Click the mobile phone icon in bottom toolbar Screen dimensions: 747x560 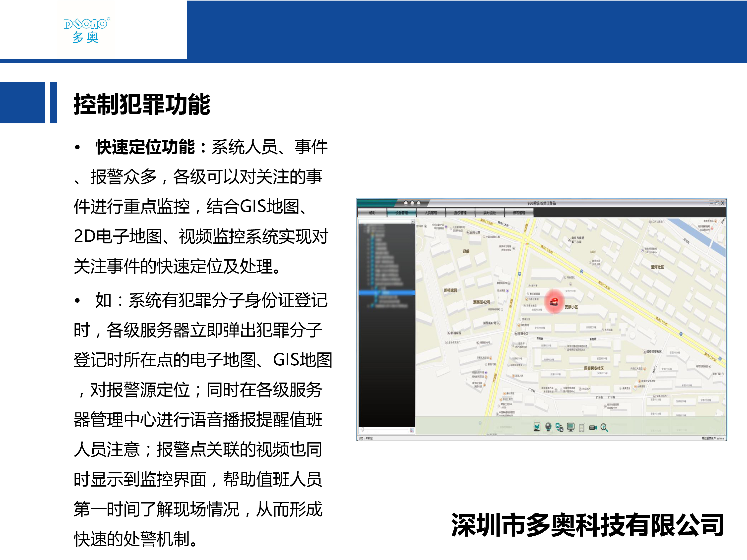[581, 428]
